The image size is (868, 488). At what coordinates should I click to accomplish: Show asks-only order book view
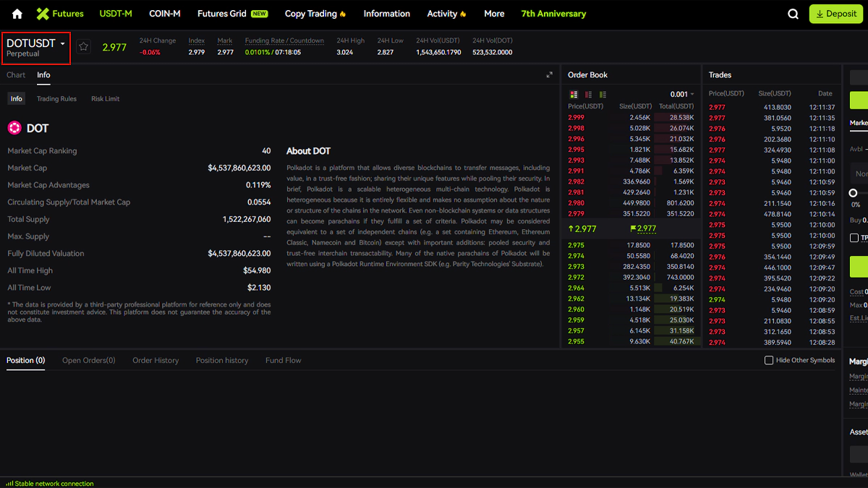[x=589, y=95]
